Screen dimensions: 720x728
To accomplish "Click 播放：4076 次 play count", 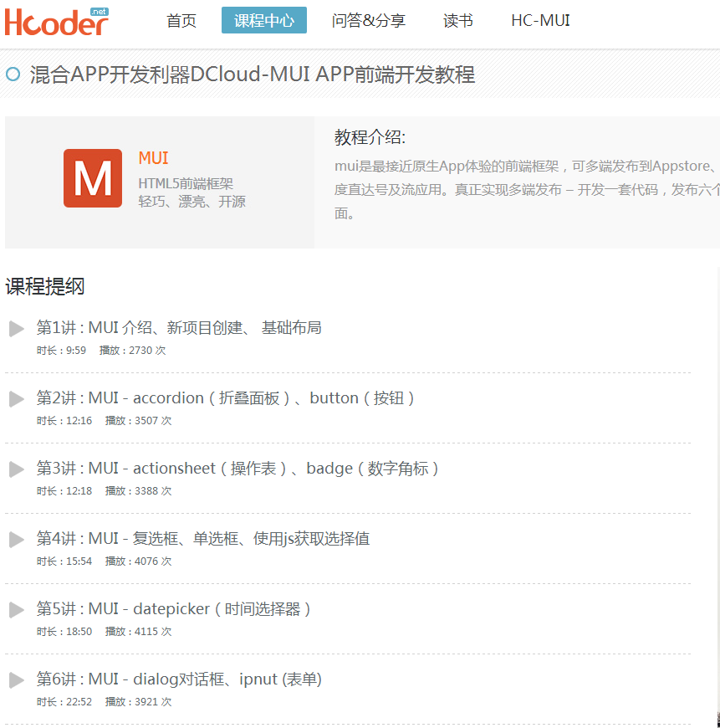I will tap(138, 561).
